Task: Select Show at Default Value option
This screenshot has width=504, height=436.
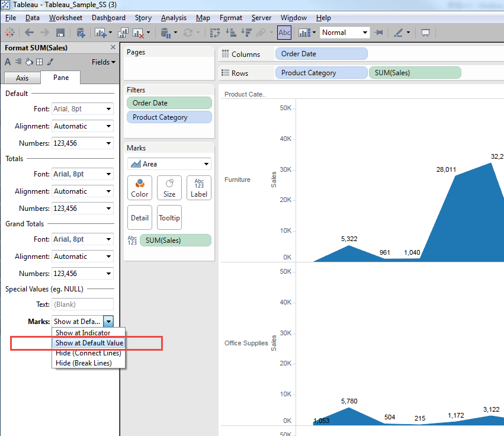Action: [x=88, y=343]
